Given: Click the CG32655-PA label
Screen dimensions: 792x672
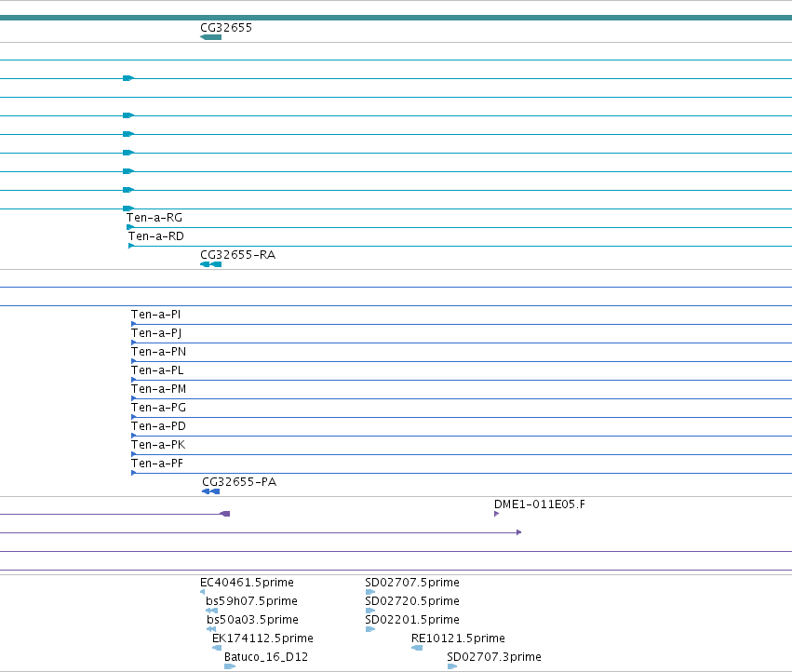Looking at the screenshot, I should pos(239,482).
